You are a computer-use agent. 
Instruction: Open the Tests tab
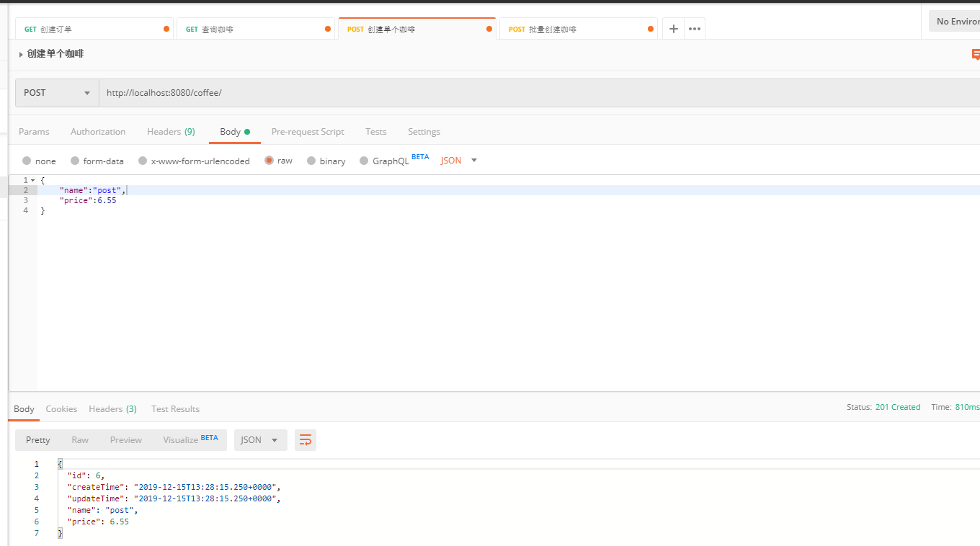376,132
